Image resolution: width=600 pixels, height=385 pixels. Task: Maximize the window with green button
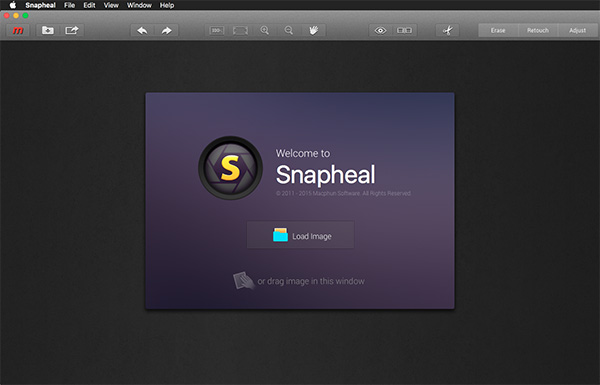[x=25, y=16]
